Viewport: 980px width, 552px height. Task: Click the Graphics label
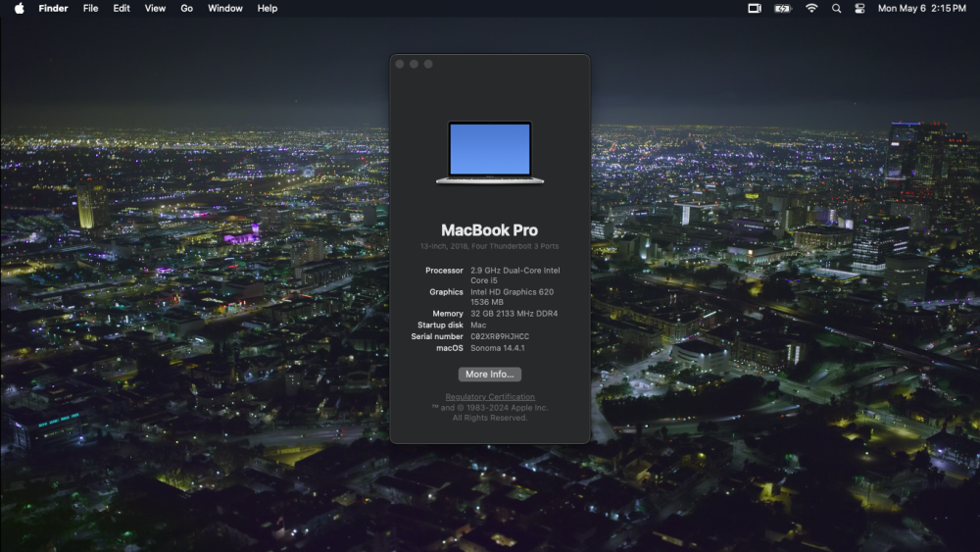pyautogui.click(x=446, y=292)
